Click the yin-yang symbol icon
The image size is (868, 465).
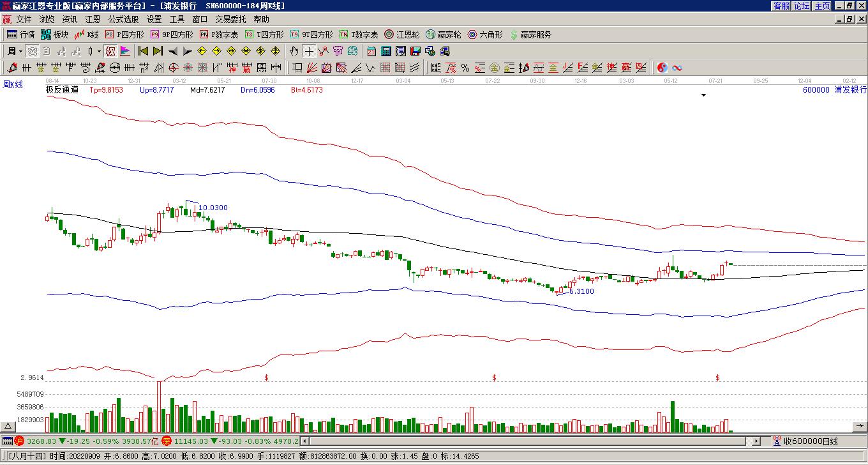(x=662, y=68)
